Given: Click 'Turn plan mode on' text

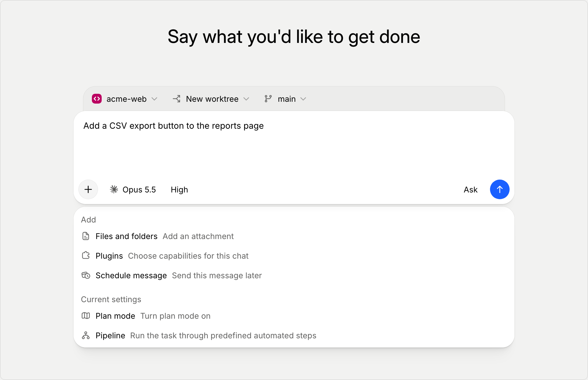Looking at the screenshot, I should click(175, 316).
